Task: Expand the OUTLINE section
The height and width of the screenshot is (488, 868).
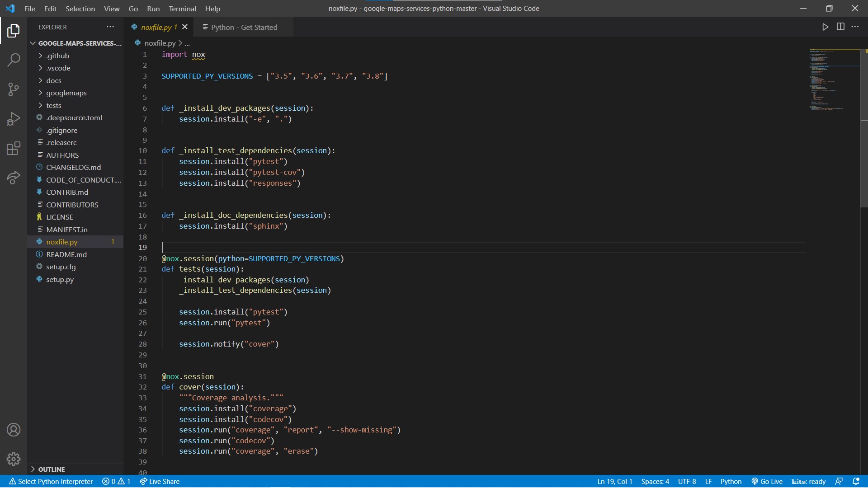Action: click(x=51, y=469)
